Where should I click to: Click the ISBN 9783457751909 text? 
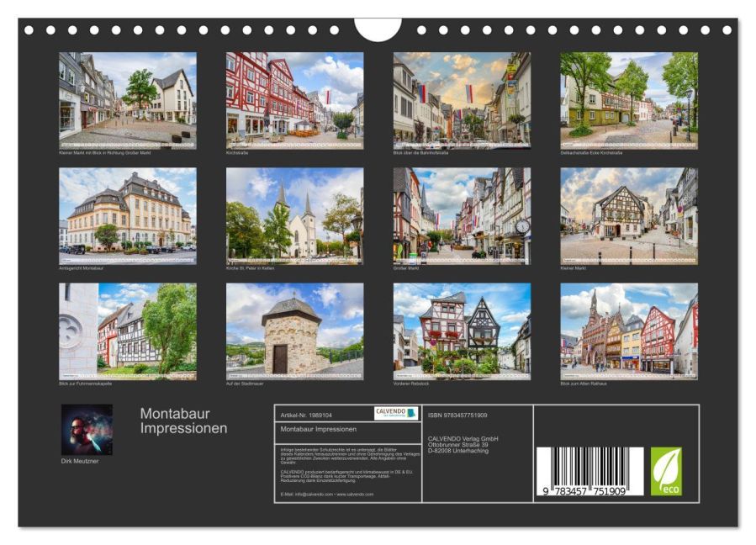[457, 415]
